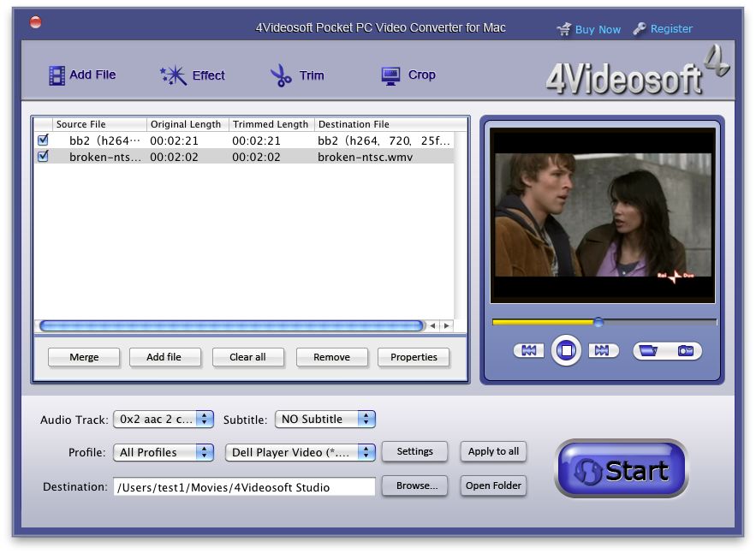756x554 pixels.
Task: Click the Destination path input field
Action: (244, 487)
